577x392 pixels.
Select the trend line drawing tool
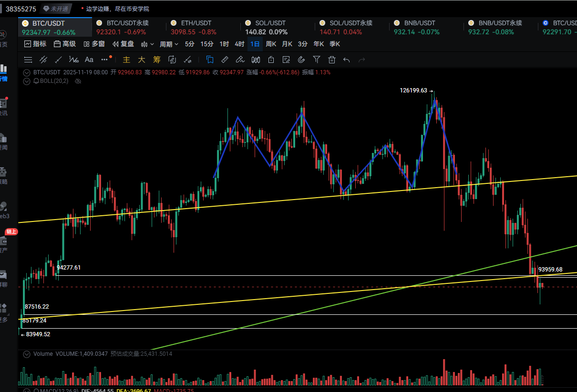[x=59, y=60]
